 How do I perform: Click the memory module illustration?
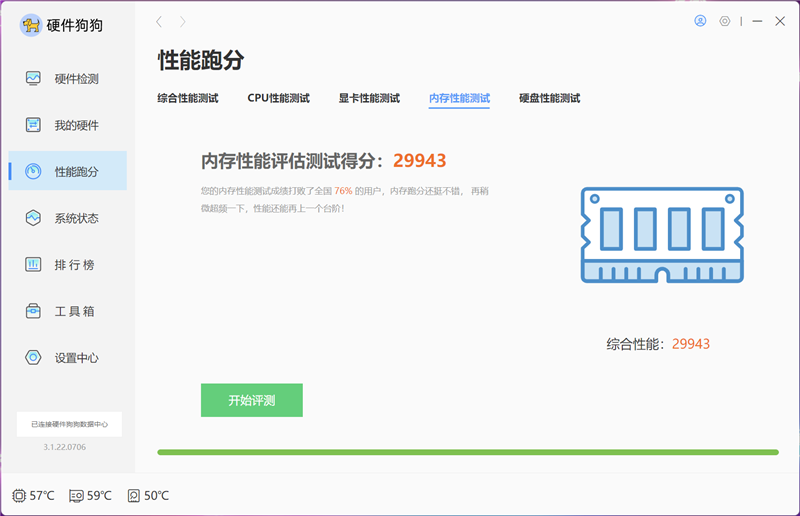tap(662, 235)
